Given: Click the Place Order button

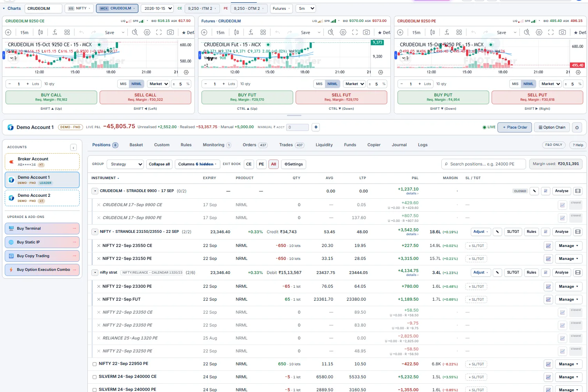Looking at the screenshot, I should (x=515, y=127).
